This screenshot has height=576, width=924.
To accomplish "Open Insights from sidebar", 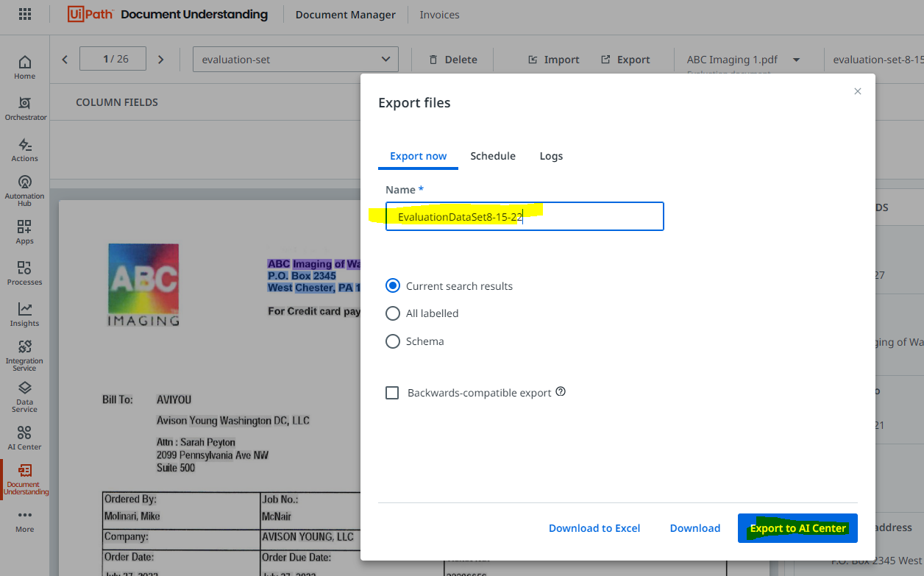I will pos(24,314).
